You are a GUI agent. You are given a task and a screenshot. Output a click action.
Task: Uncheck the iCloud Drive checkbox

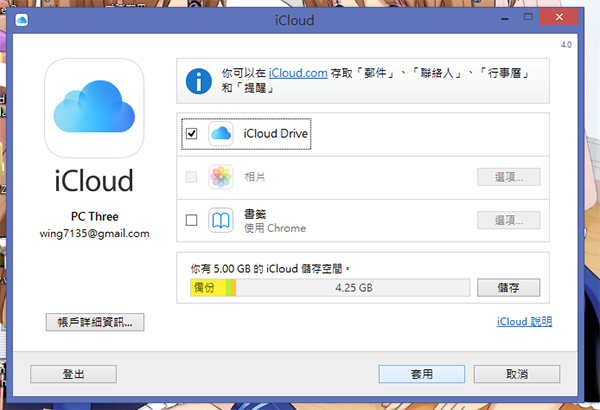[192, 133]
